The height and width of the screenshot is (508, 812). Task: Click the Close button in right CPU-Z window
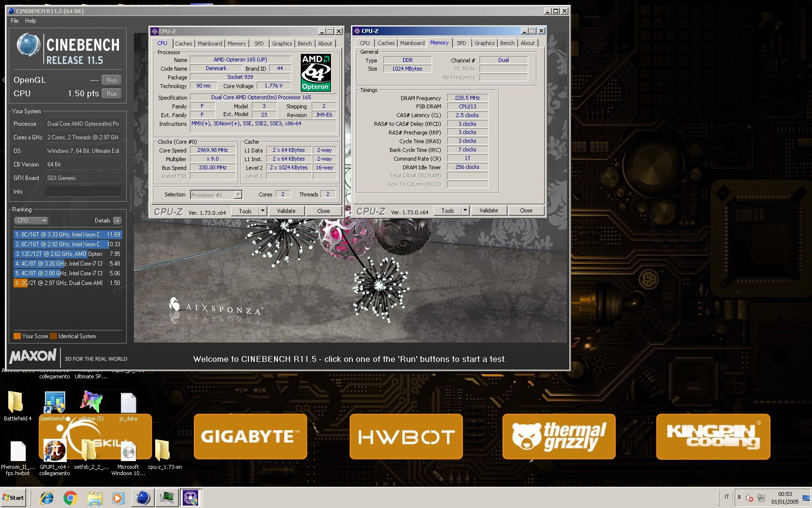(526, 210)
